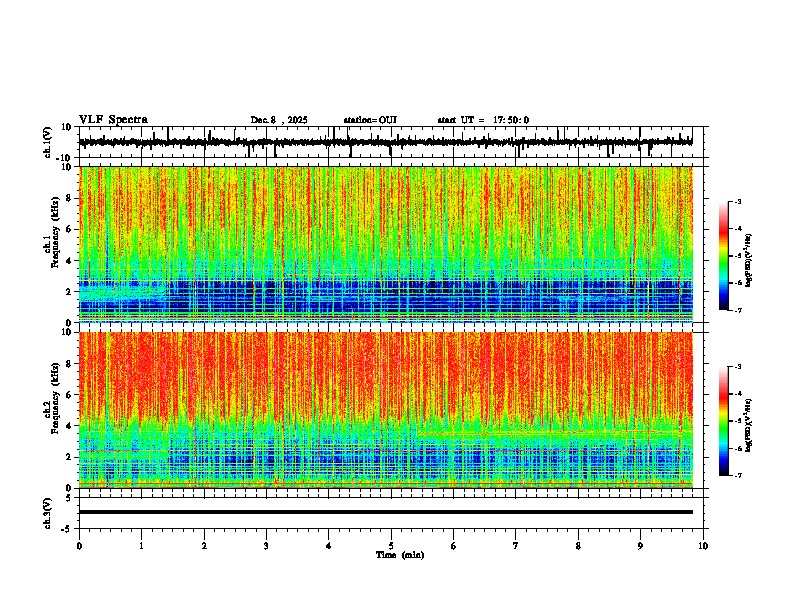Screen dimensions: 792x612
Task: Click the ch.3 flat voltage trace line
Action: [386, 512]
